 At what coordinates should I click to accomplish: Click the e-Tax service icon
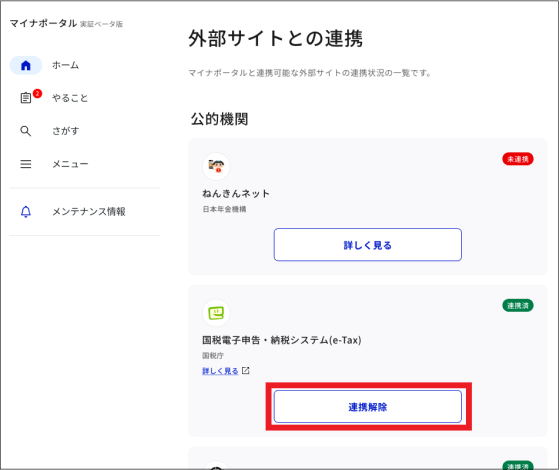pos(216,313)
